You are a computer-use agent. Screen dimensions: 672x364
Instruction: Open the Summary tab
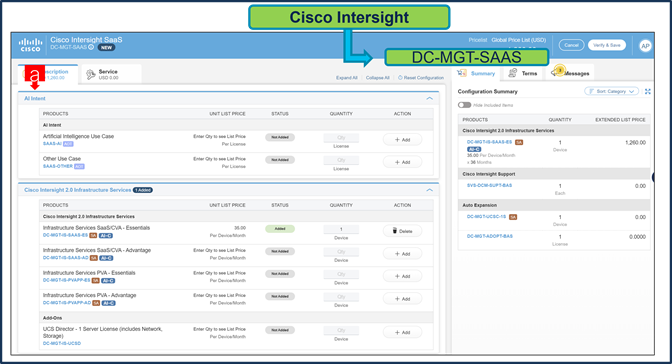[476, 73]
